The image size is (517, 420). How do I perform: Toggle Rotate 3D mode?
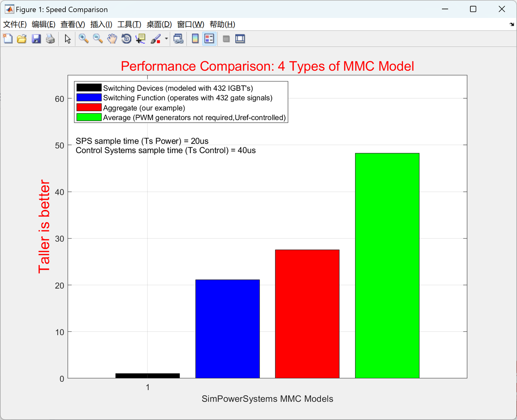[126, 38]
